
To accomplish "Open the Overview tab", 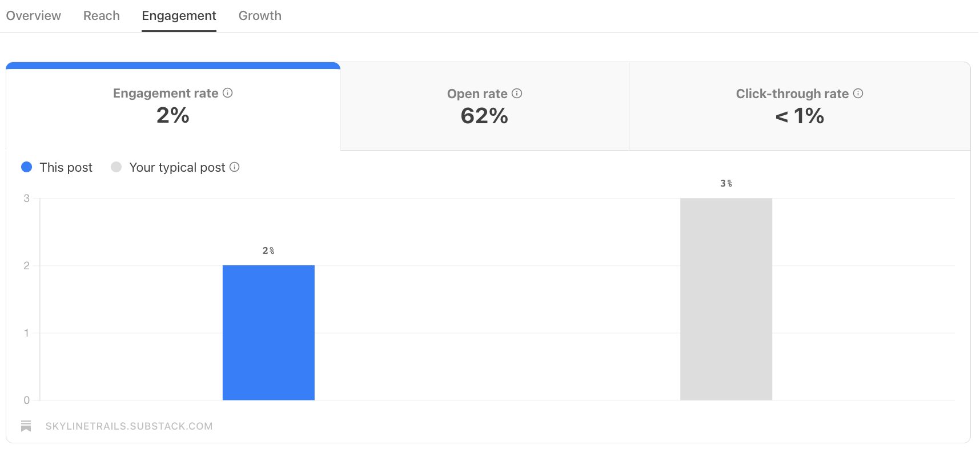I will (x=34, y=16).
